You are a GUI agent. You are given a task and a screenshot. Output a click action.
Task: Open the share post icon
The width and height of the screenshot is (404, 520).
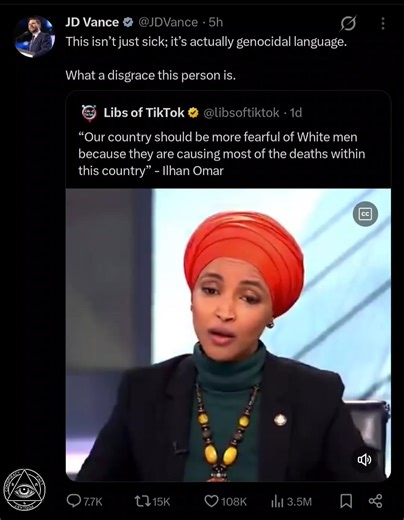pos(375,501)
